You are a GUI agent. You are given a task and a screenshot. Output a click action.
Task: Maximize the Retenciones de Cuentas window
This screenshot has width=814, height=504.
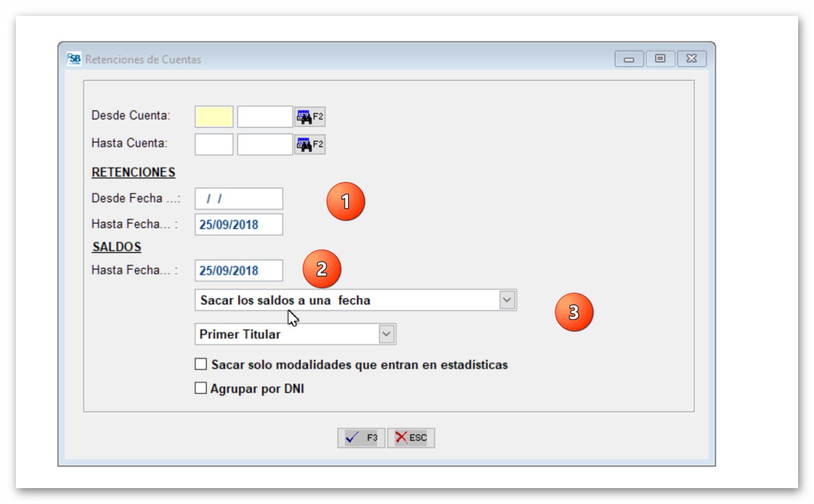pyautogui.click(x=660, y=59)
